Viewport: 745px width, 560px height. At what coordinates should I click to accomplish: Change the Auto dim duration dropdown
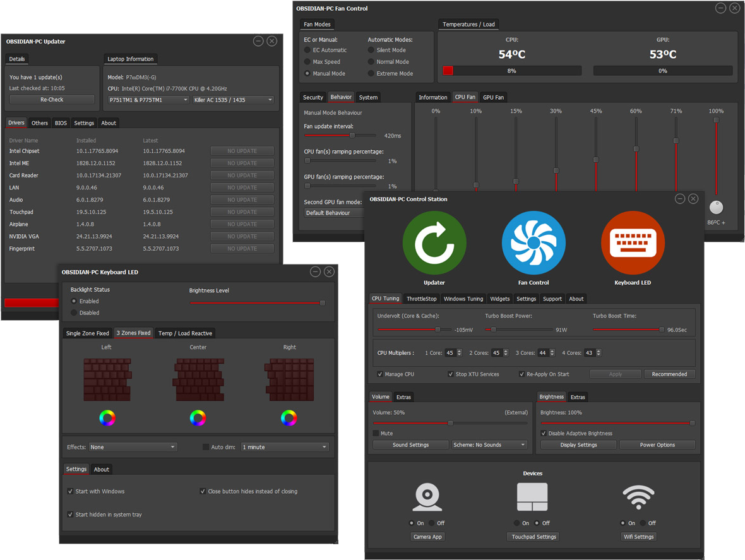(284, 446)
